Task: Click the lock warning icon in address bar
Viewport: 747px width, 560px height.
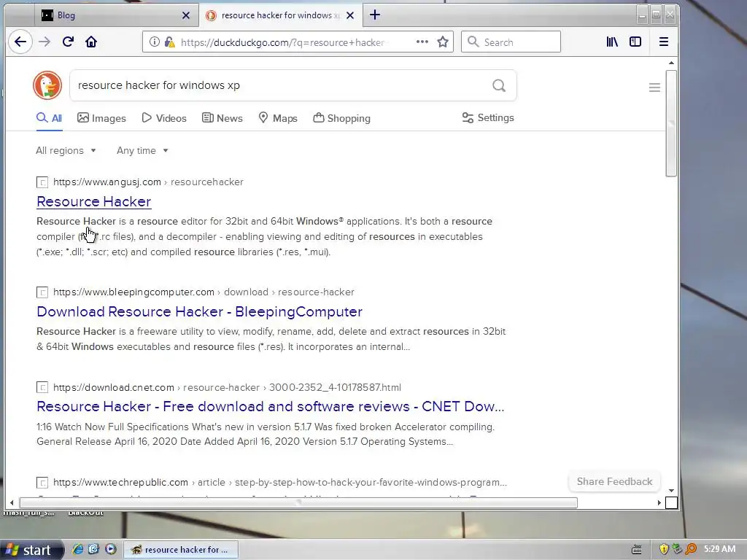Action: (169, 42)
